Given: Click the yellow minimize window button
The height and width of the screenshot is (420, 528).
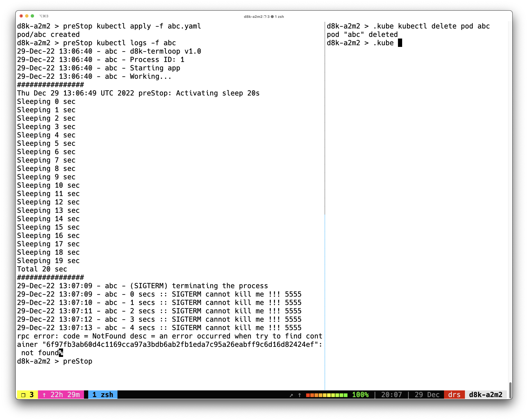Looking at the screenshot, I should 27,16.
